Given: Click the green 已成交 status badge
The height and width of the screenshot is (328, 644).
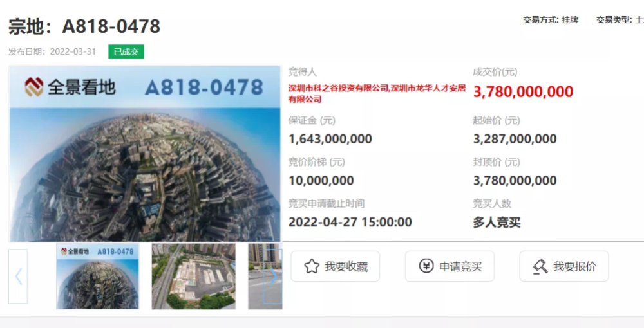Looking at the screenshot, I should tap(126, 51).
